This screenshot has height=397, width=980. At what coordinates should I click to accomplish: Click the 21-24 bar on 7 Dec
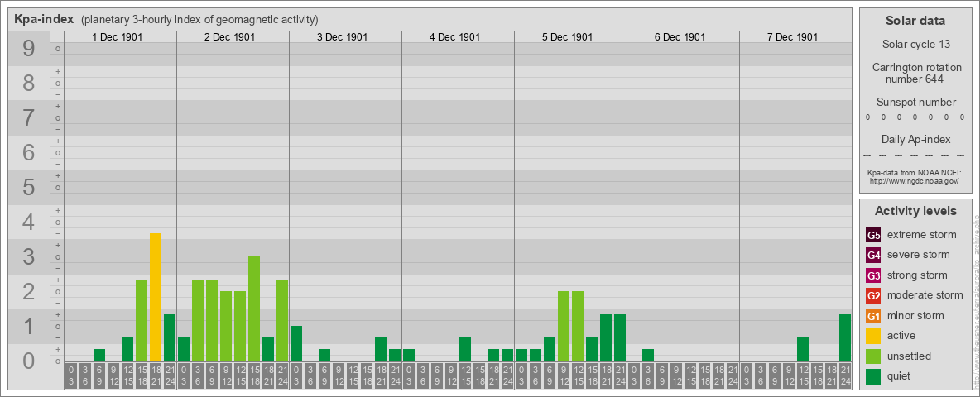point(845,337)
